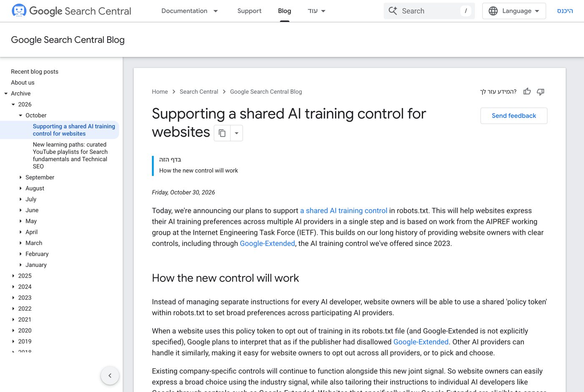The width and height of the screenshot is (584, 392).
Task: Click the thumbs down not helpful icon
Action: (541, 91)
